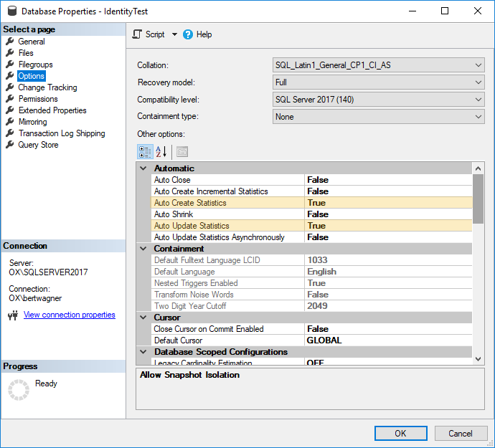495x448 pixels.
Task: Open the Containment type dropdown
Action: click(x=379, y=117)
